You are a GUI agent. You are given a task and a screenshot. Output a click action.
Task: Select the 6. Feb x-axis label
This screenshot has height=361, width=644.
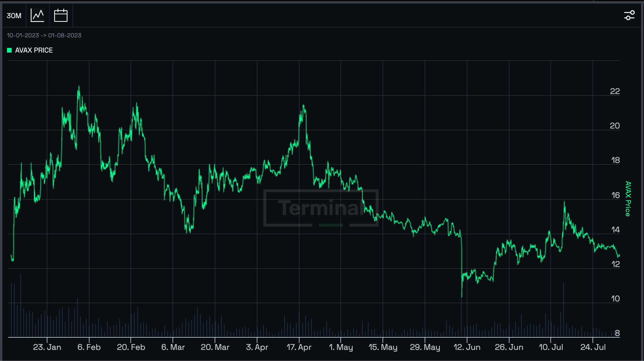pyautogui.click(x=89, y=347)
